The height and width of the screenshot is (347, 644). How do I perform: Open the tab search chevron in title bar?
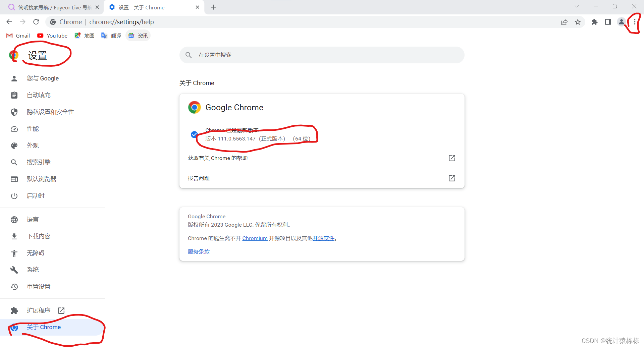(x=577, y=6)
